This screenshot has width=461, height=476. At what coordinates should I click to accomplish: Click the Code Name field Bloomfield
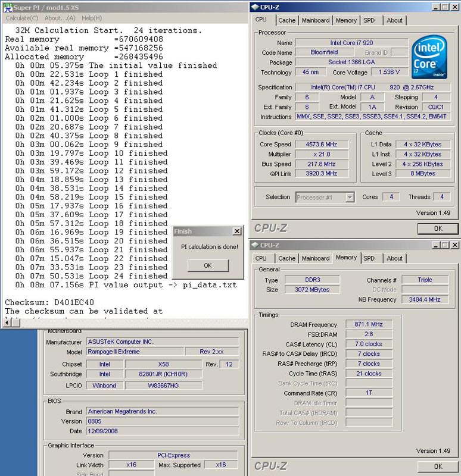[324, 52]
